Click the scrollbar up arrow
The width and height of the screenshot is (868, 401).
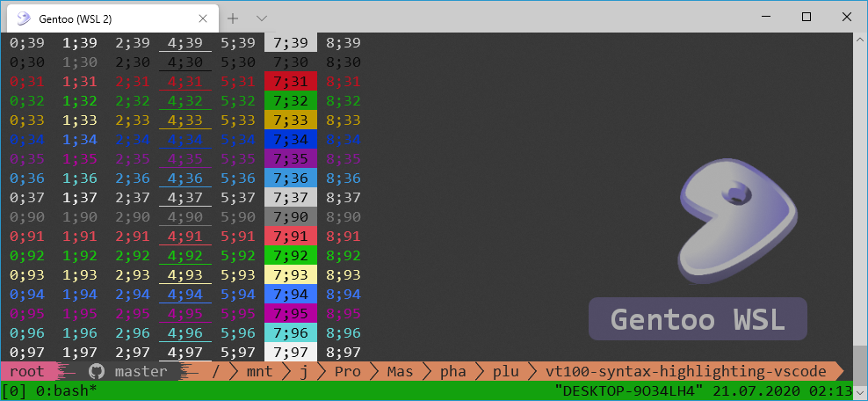tap(860, 40)
